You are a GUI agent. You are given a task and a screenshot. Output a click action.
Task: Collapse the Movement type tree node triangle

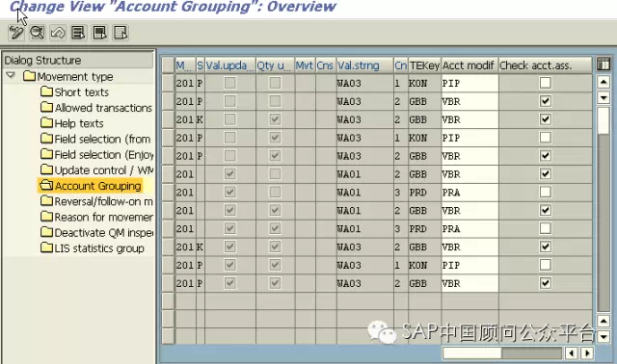click(x=11, y=75)
